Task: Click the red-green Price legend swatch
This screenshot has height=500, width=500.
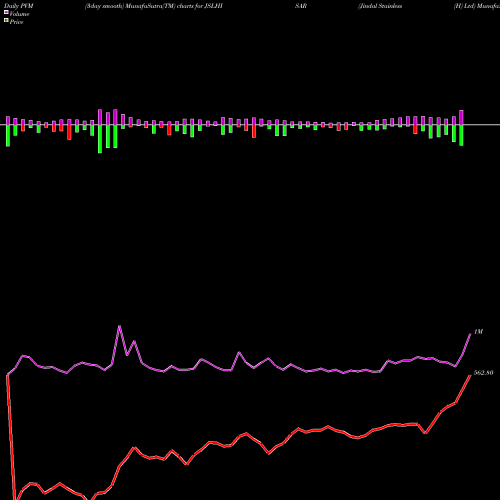Action: click(6, 21)
